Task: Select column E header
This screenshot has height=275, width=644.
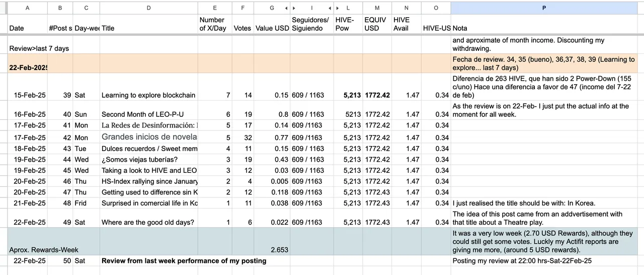Action: click(215, 8)
